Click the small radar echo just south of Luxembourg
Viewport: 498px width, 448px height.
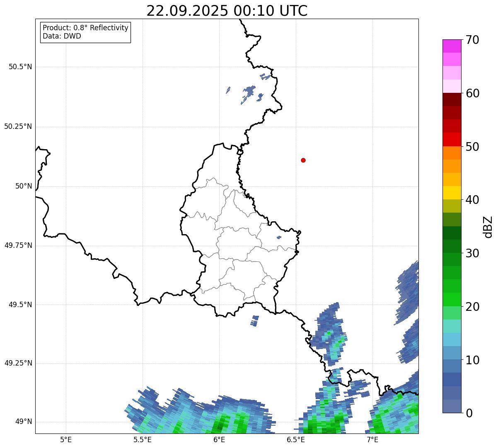pos(255,321)
